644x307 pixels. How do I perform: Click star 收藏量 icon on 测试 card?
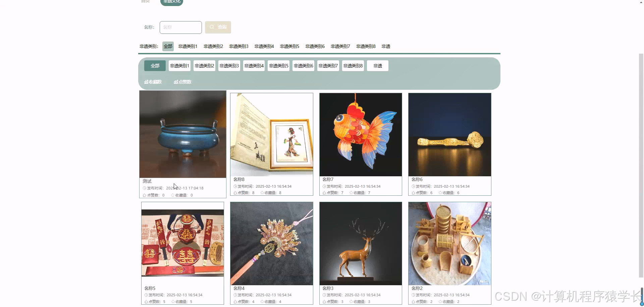[x=173, y=195]
